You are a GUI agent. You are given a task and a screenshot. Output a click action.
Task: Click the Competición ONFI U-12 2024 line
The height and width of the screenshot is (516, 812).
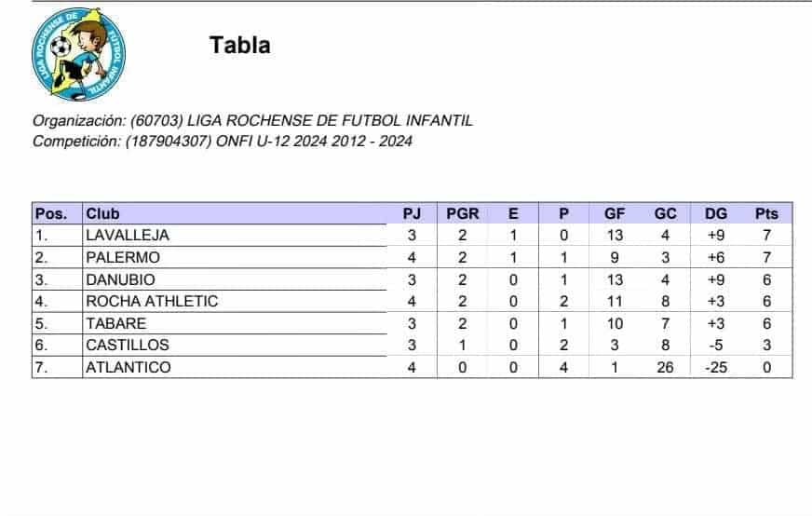(223, 142)
